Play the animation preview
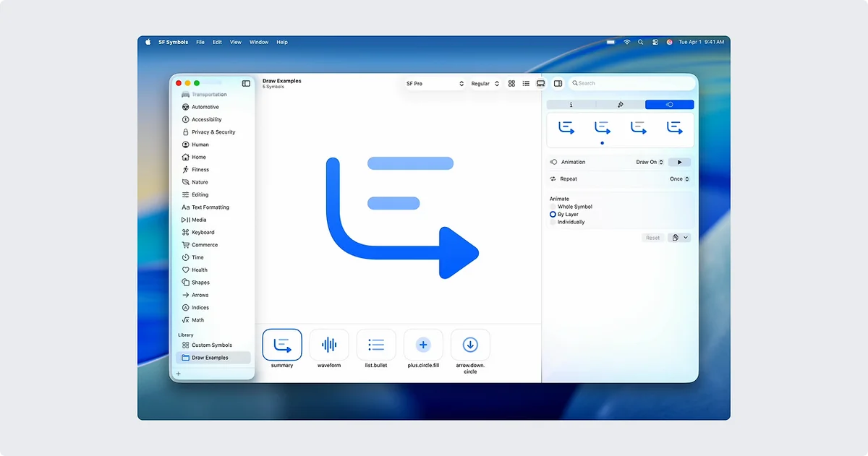This screenshot has height=456, width=868. tap(679, 162)
